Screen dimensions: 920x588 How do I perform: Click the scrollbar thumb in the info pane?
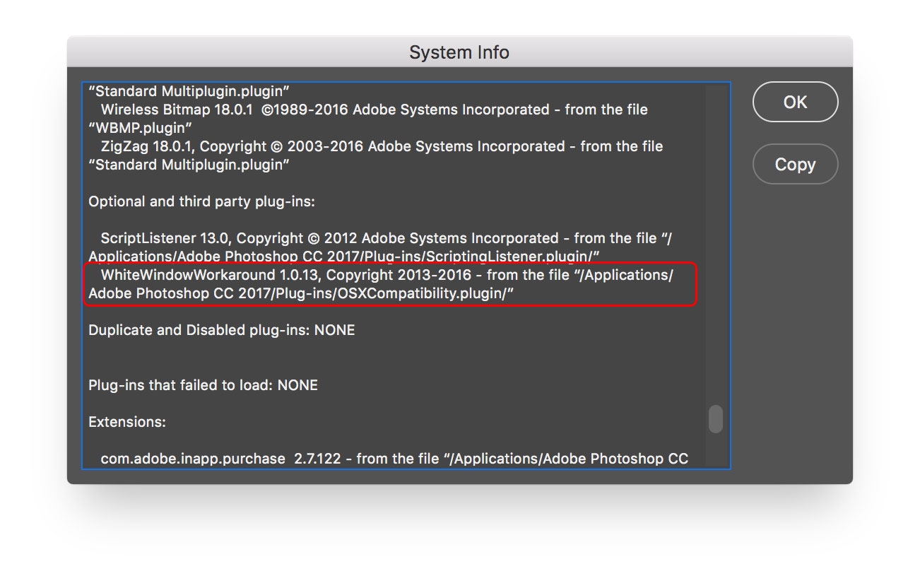(x=715, y=418)
